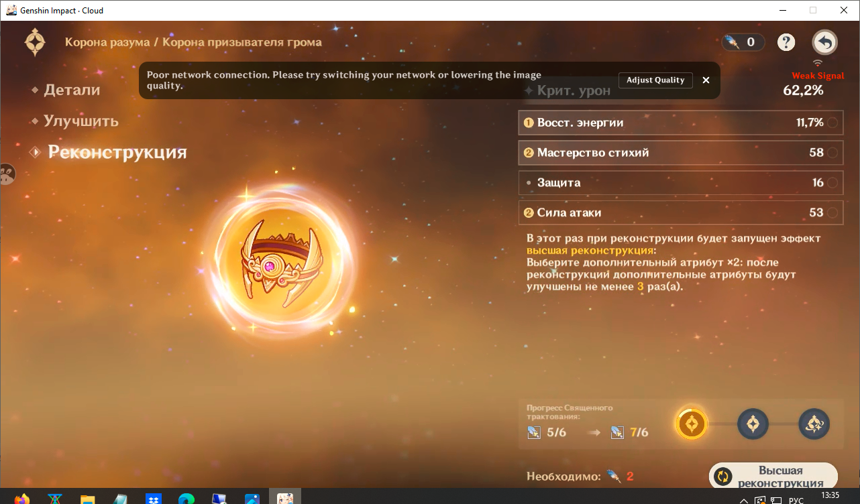The image size is (860, 504).
Task: Click the Paimon side panel icon
Action: point(6,175)
